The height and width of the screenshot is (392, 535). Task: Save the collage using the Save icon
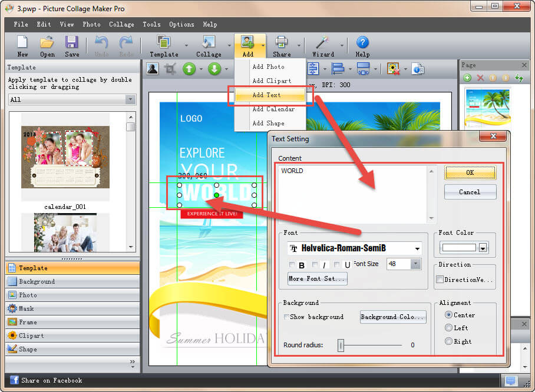(x=72, y=42)
